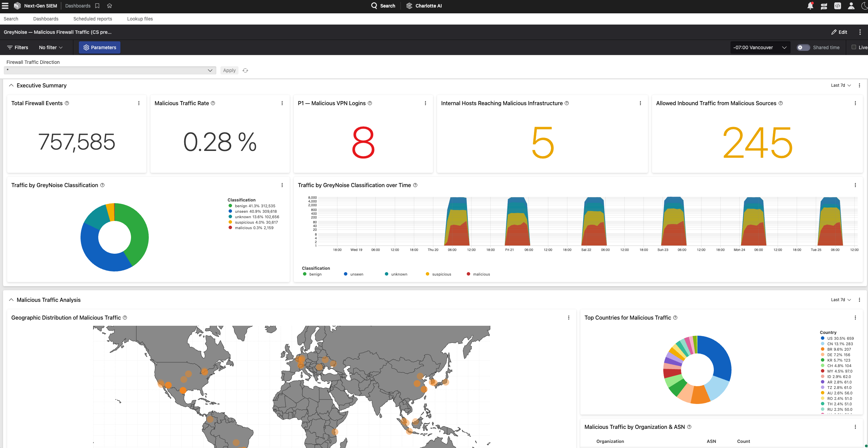Show help for Total Firewall Events
This screenshot has height=448, width=868.
[67, 103]
